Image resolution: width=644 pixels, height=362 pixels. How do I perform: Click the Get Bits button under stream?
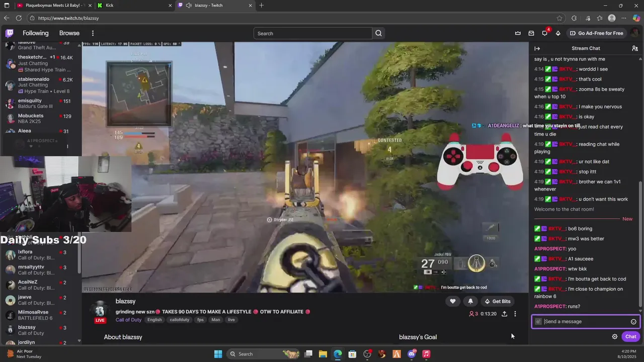(497, 301)
